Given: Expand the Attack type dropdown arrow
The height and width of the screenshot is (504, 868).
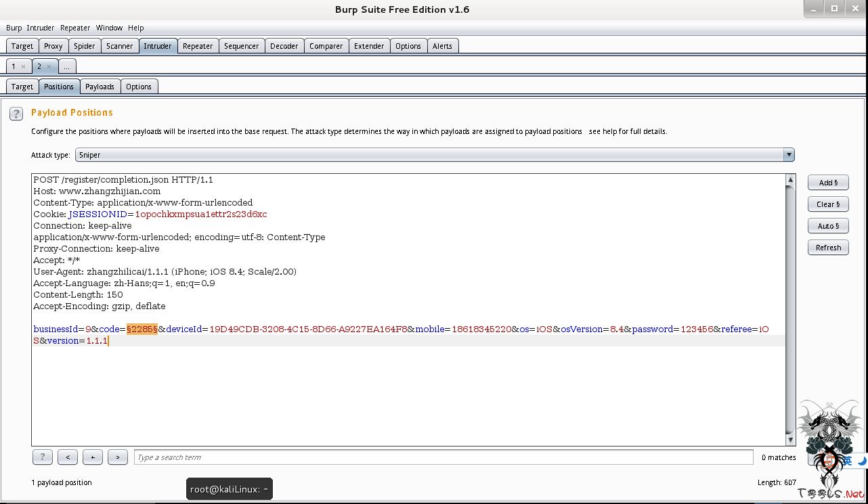Looking at the screenshot, I should pyautogui.click(x=788, y=155).
